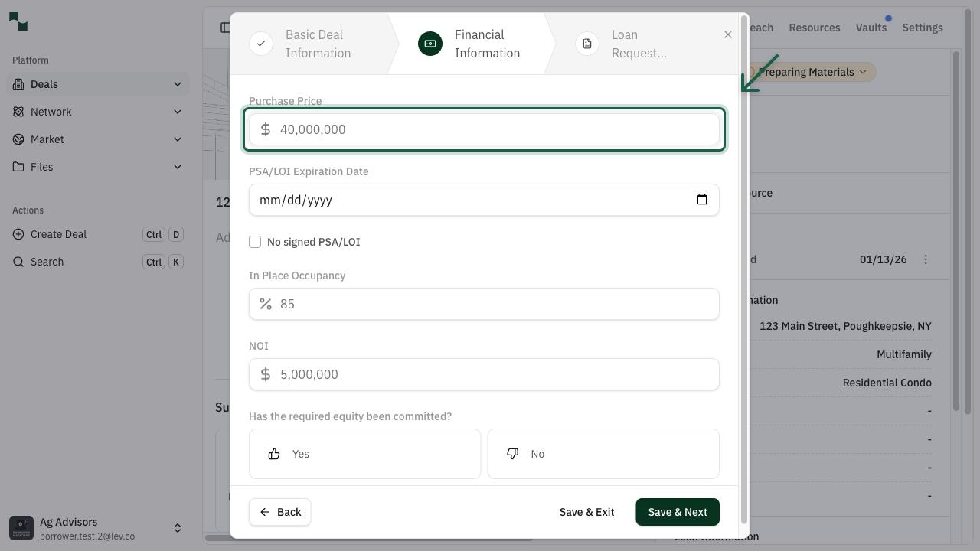Click the Search magnifier icon under Actions
Image resolution: width=980 pixels, height=551 pixels.
click(x=18, y=262)
